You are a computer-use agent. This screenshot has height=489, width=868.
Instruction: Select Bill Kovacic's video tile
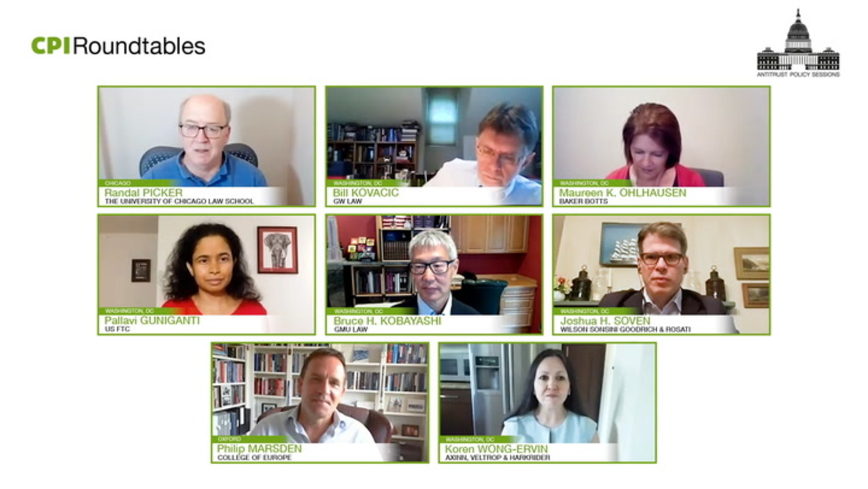pyautogui.click(x=434, y=146)
